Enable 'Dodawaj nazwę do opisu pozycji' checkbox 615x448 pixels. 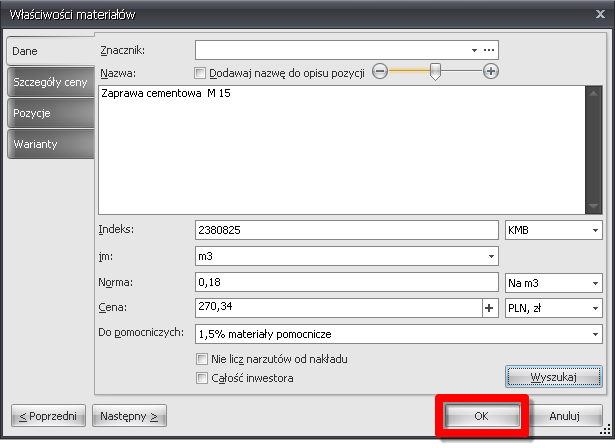200,72
